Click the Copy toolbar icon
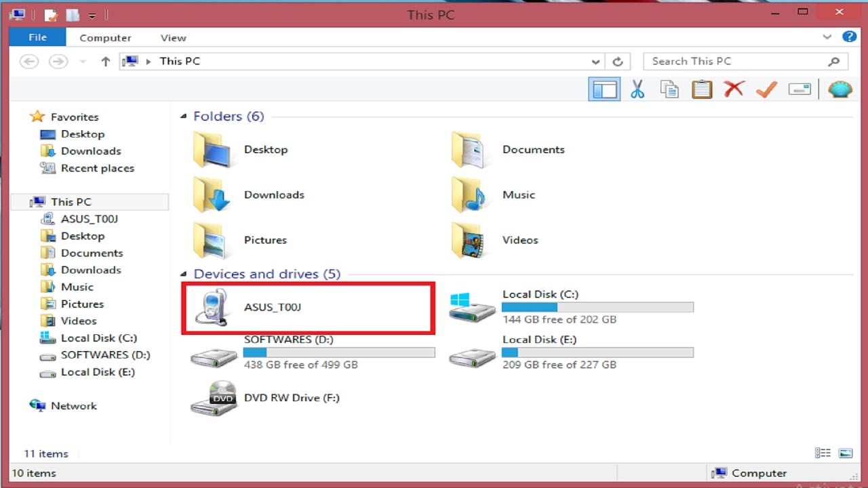Screen dimensions: 868x488 pyautogui.click(x=669, y=89)
